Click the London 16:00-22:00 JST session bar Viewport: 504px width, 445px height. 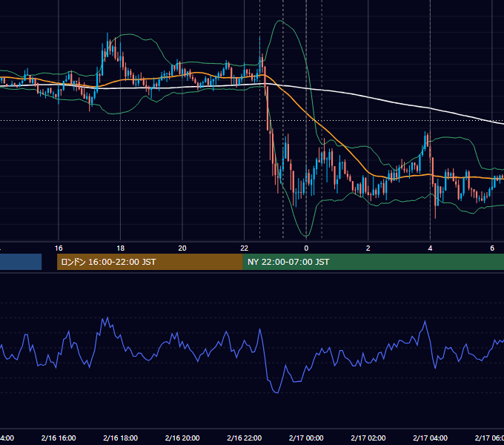point(150,262)
